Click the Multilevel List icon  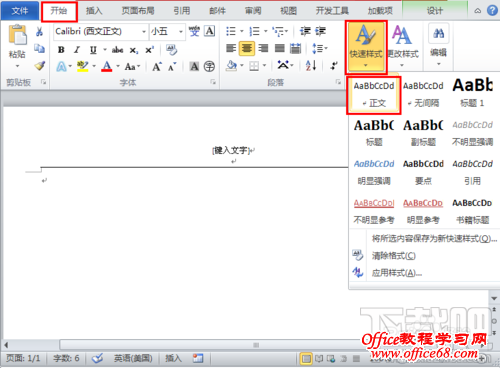[278, 31]
